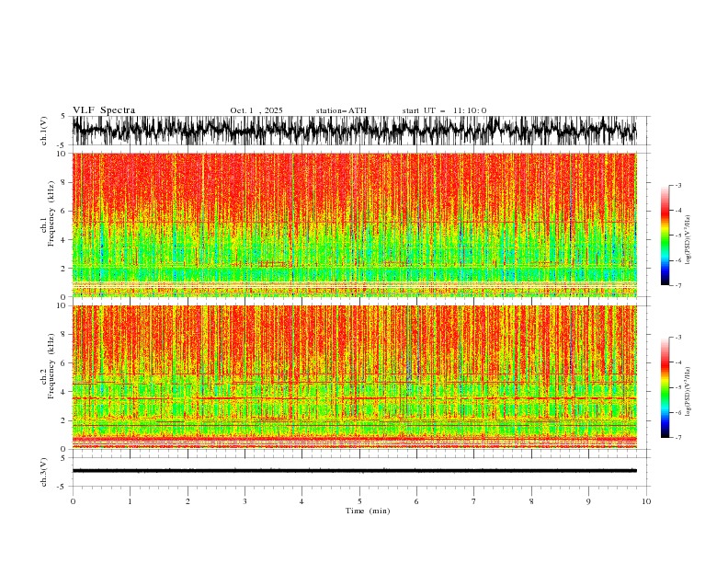The image size is (728, 563).
Task: Click the "ch.1 Frequency (kHz)" axis label
Action: 48,225
